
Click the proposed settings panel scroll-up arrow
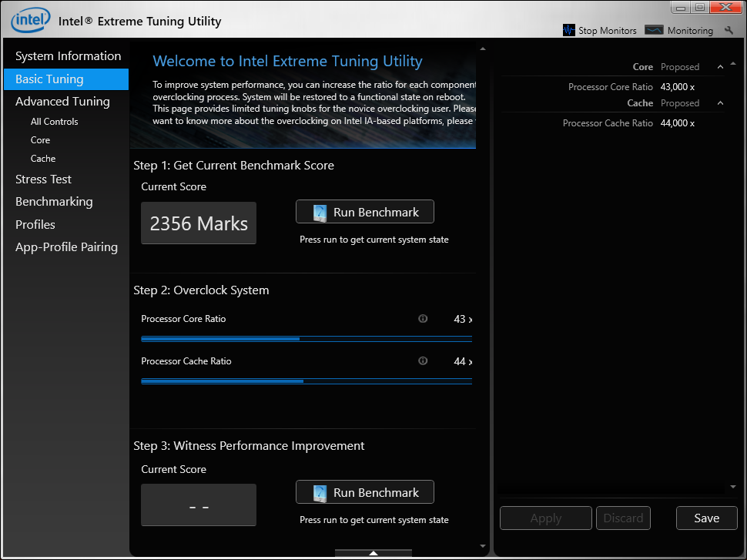pos(733,63)
